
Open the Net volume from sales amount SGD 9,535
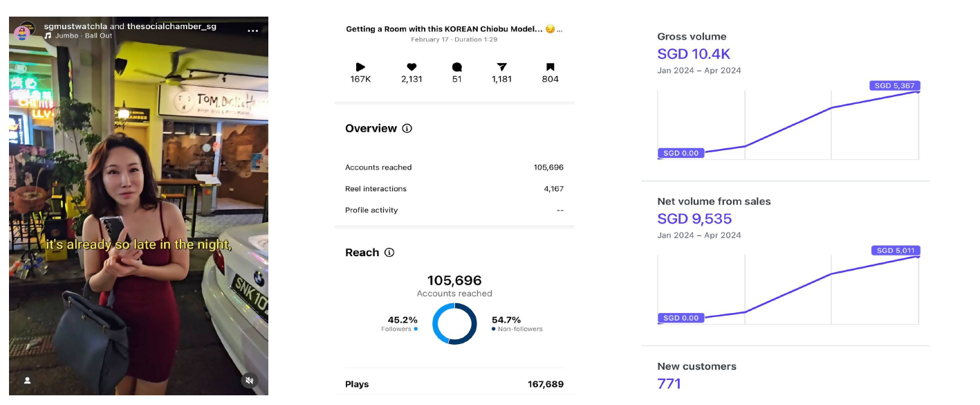[x=694, y=219]
